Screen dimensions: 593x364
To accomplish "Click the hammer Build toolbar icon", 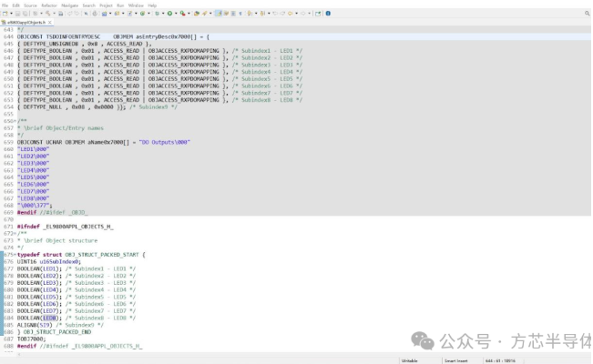I will click(48, 14).
